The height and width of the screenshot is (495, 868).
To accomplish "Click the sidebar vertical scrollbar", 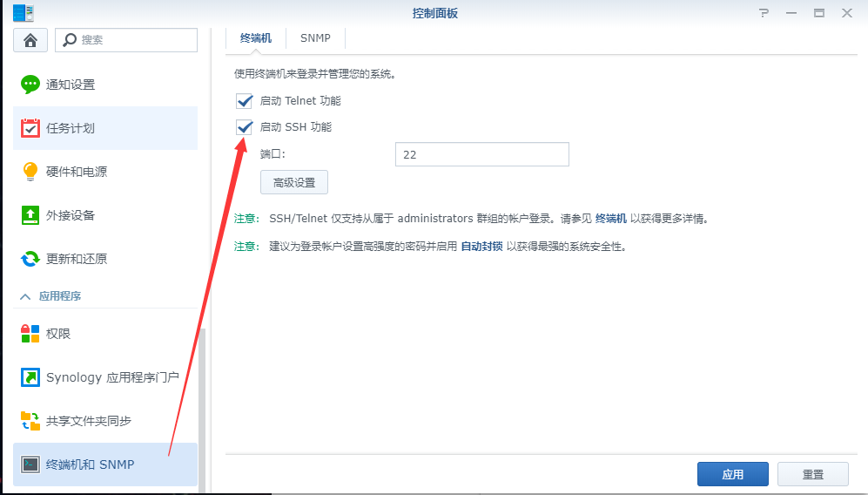I will pyautogui.click(x=203, y=410).
